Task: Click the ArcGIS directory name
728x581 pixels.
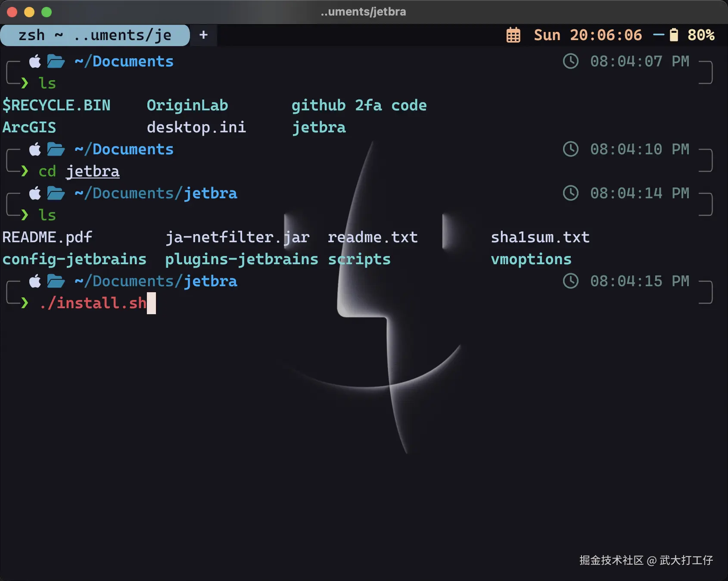Action: click(x=29, y=127)
